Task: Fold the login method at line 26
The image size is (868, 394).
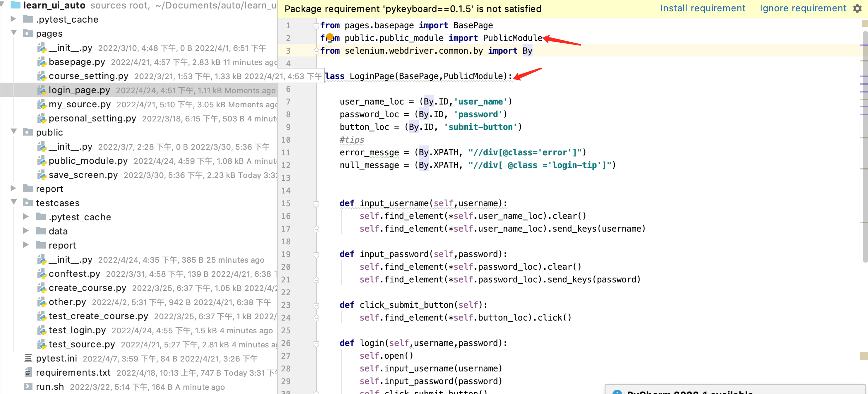Action: click(x=316, y=344)
